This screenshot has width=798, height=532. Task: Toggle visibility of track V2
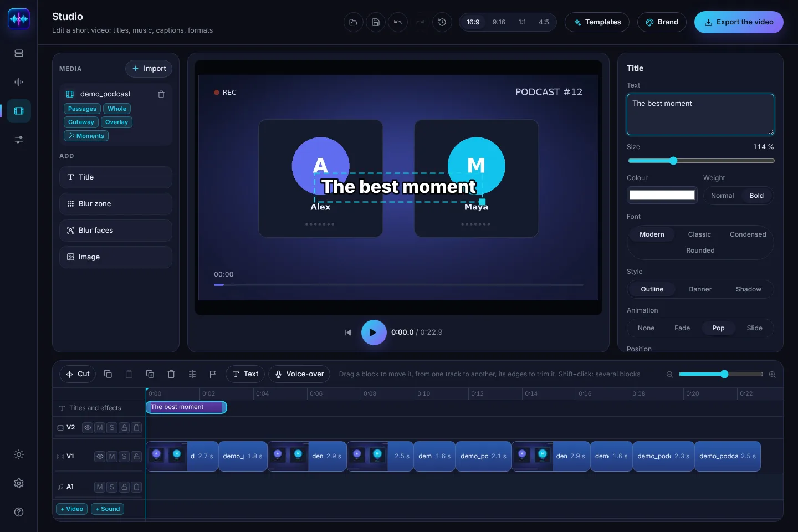click(x=88, y=428)
